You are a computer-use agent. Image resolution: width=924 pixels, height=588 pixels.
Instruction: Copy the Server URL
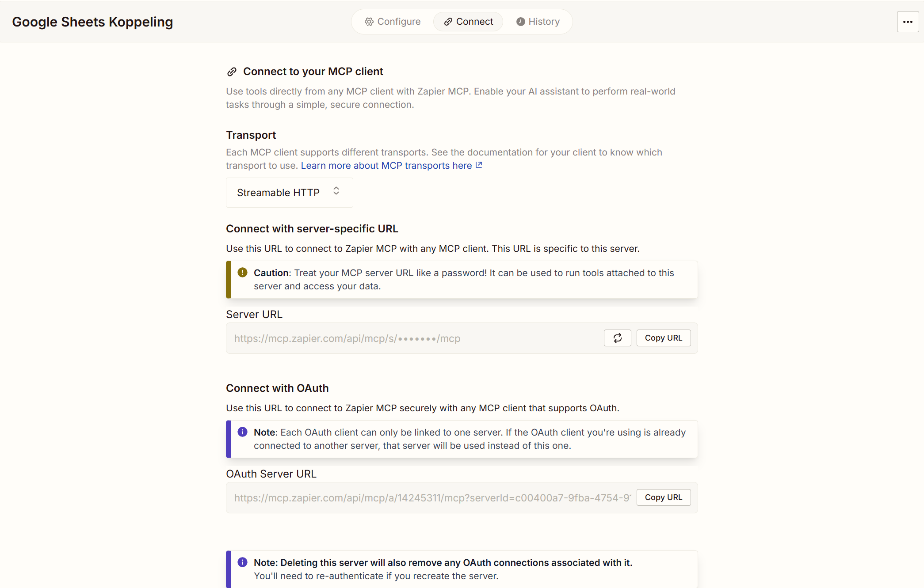(663, 338)
